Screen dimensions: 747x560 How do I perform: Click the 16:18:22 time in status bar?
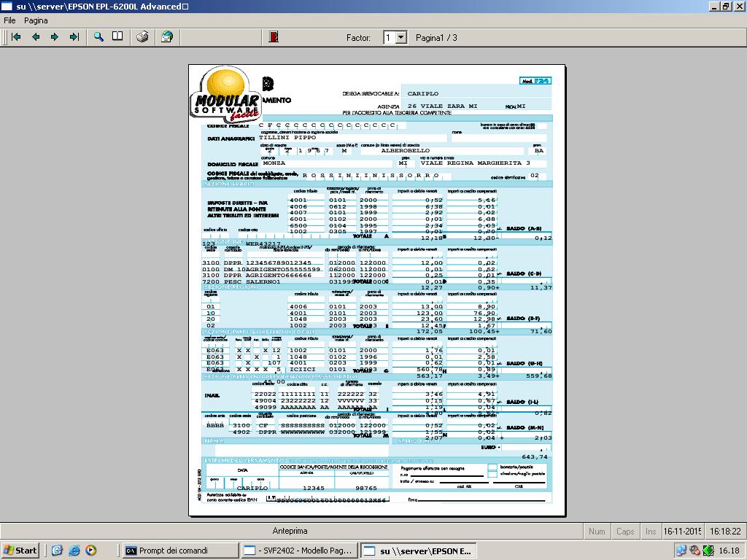pyautogui.click(x=725, y=531)
